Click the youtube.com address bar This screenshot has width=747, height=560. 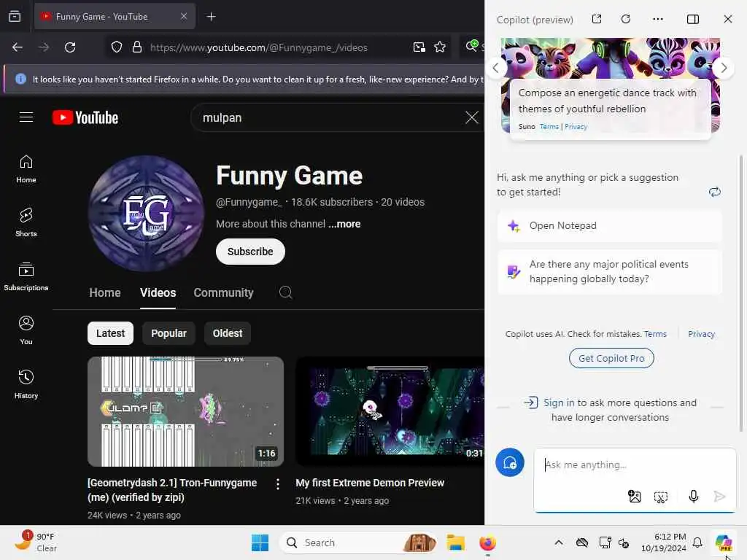(x=259, y=47)
